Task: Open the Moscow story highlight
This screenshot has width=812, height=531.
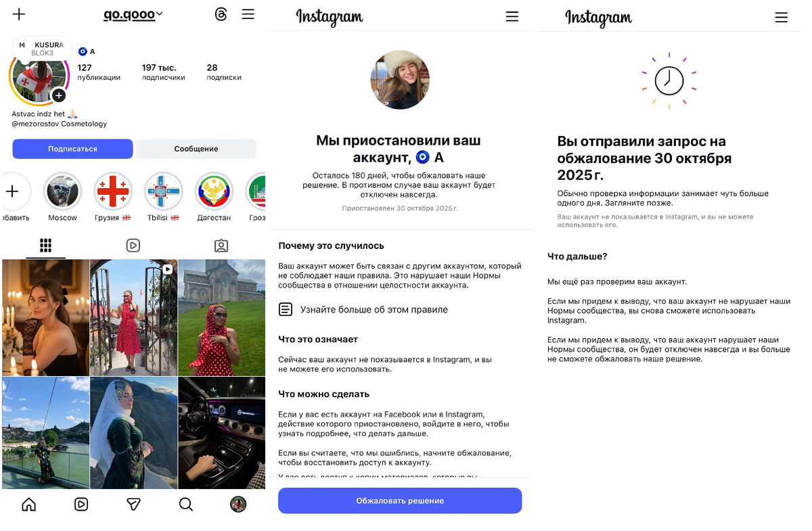Action: click(62, 196)
